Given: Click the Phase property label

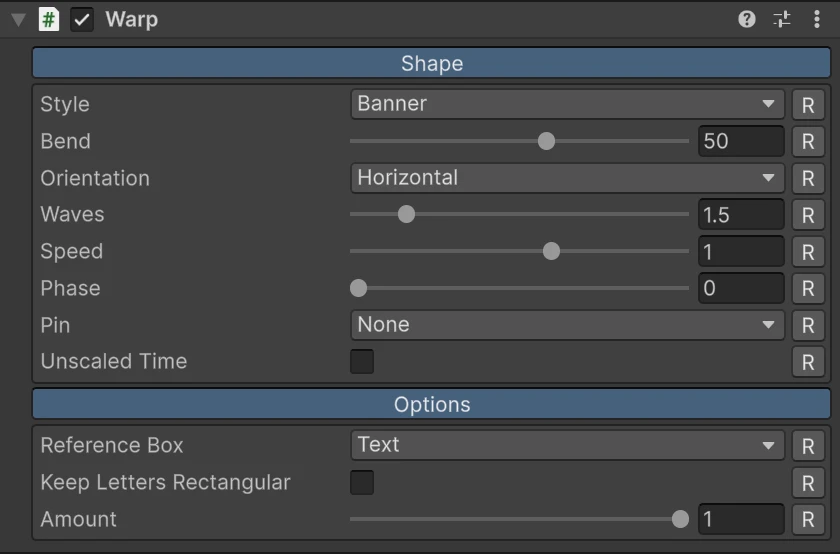Looking at the screenshot, I should [x=70, y=288].
